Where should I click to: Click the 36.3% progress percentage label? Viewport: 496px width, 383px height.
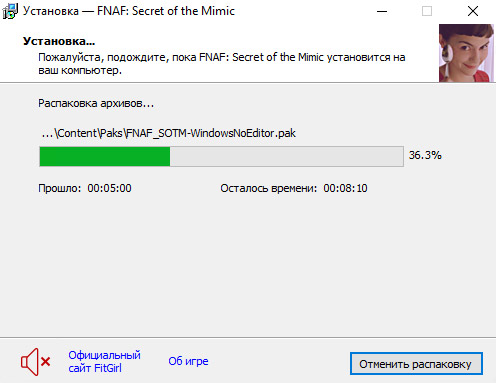coord(425,155)
